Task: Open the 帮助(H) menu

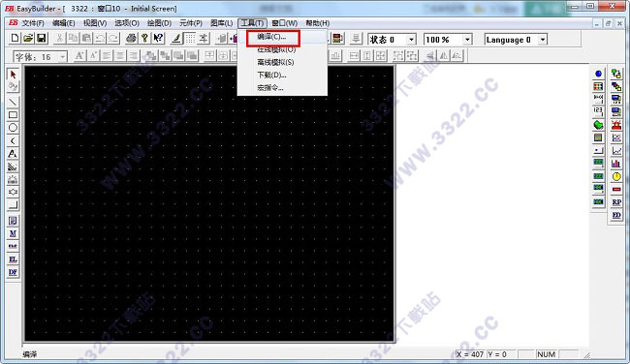Action: pos(317,23)
